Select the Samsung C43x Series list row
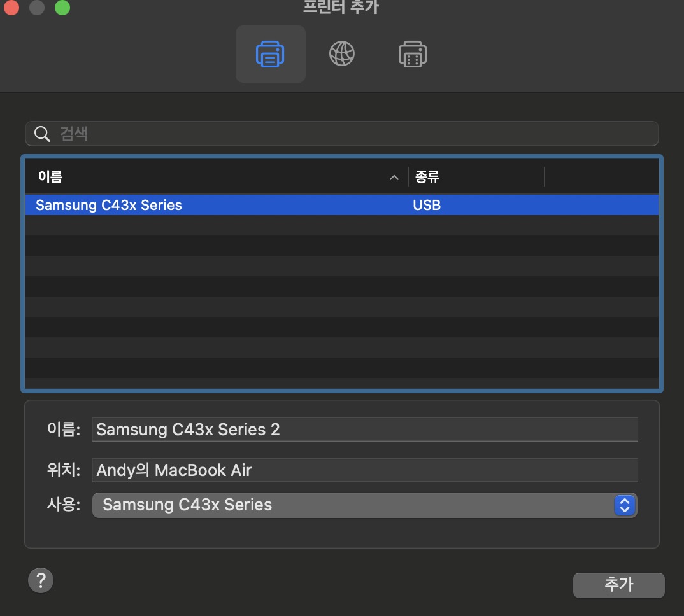 click(341, 205)
